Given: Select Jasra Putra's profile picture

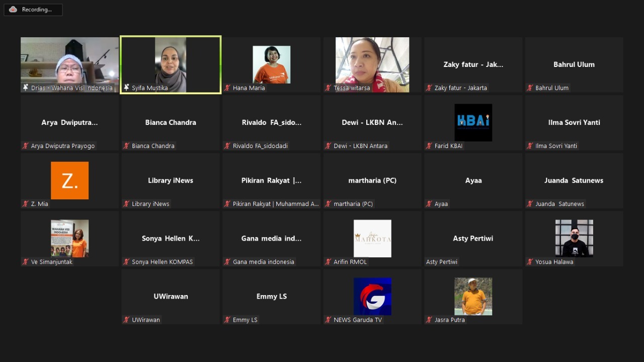Looking at the screenshot, I should tap(473, 296).
